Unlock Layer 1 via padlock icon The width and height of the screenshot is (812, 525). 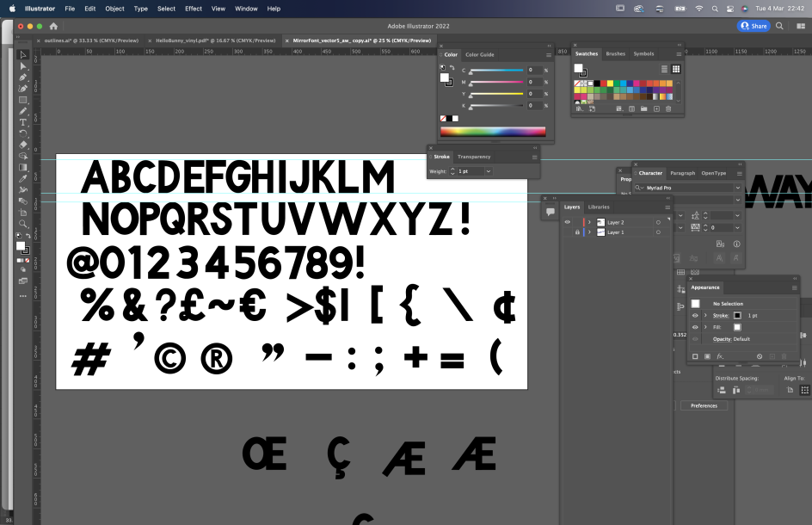[576, 232]
